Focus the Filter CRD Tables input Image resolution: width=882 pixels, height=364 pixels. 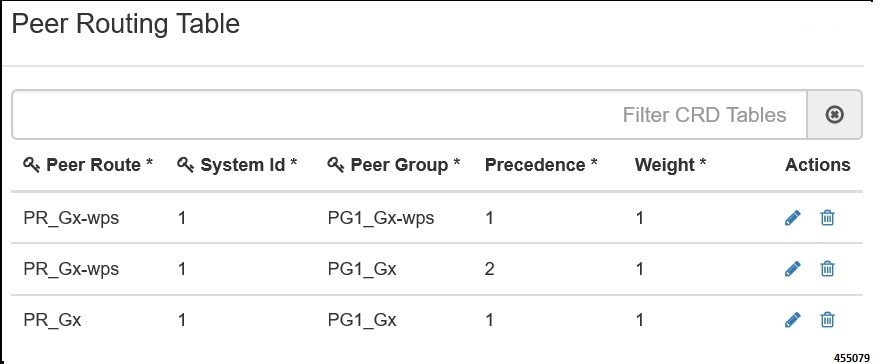tap(410, 115)
